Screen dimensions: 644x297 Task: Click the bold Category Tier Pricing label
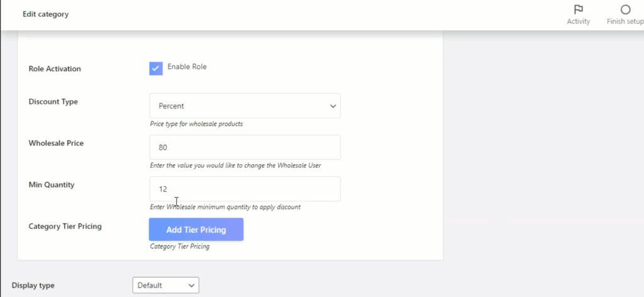[65, 227]
